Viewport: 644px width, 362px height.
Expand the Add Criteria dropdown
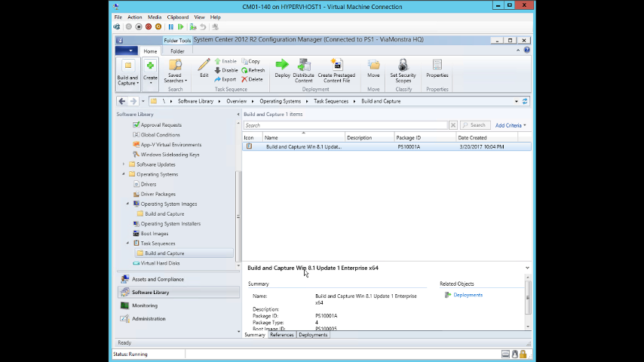[x=511, y=125]
